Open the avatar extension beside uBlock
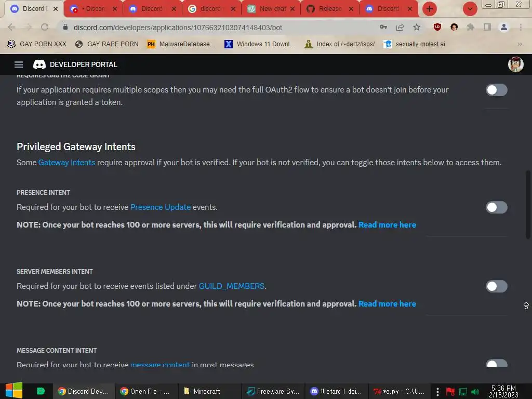The height and width of the screenshot is (399, 532). click(454, 27)
